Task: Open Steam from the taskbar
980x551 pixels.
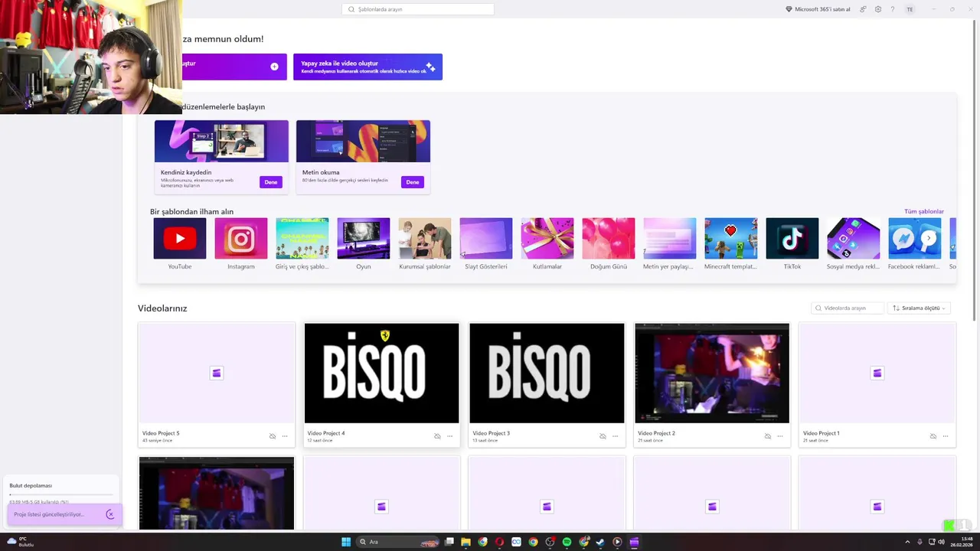Action: click(x=600, y=542)
